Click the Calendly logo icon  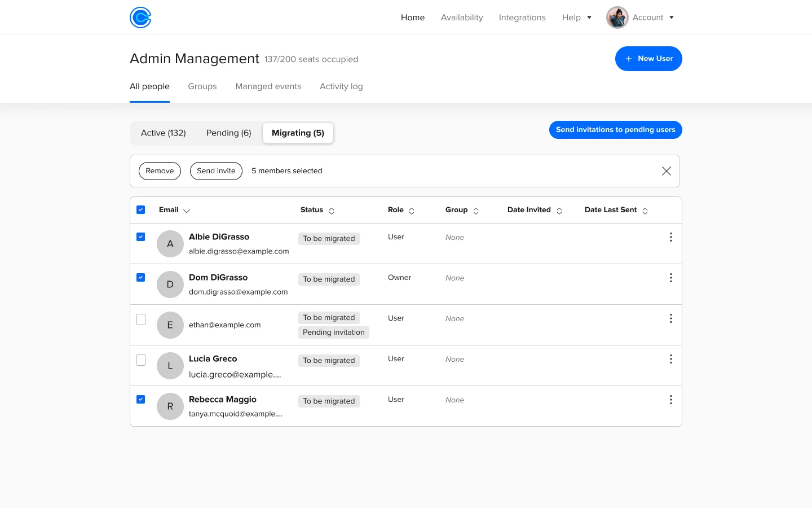[140, 17]
